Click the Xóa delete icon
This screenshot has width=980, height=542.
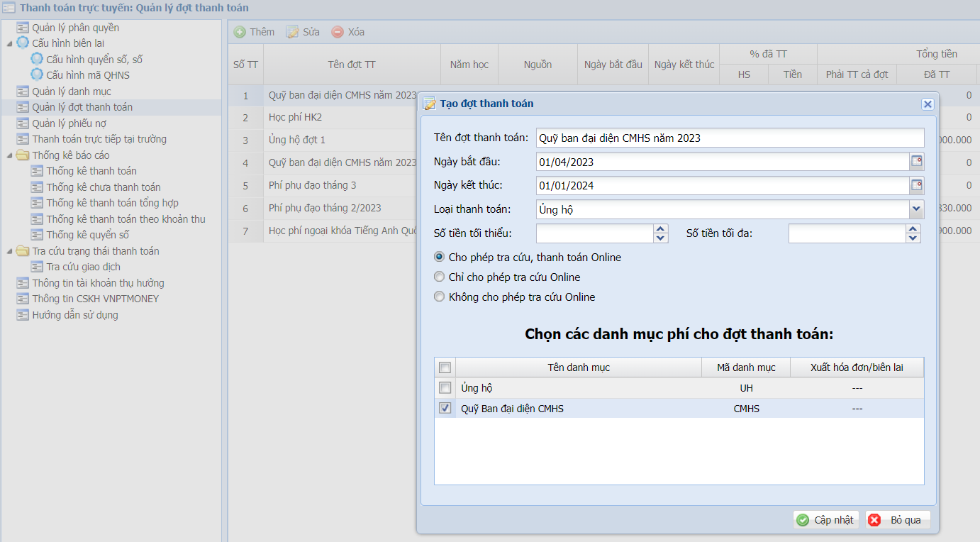[x=338, y=32]
